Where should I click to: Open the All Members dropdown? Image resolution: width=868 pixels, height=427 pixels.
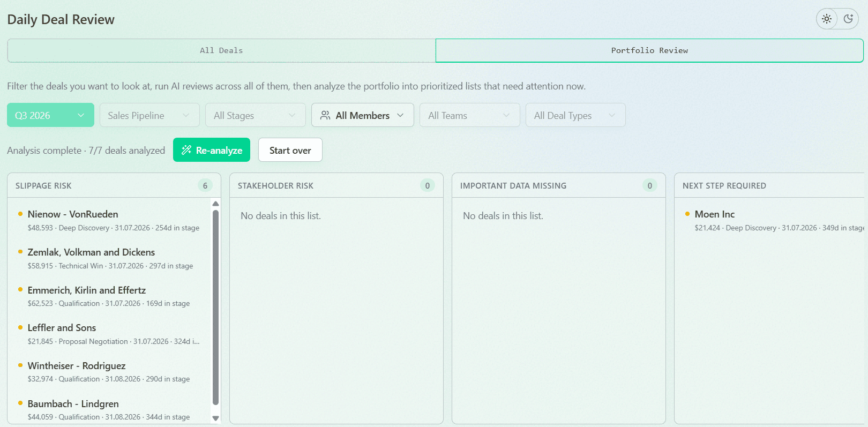362,115
